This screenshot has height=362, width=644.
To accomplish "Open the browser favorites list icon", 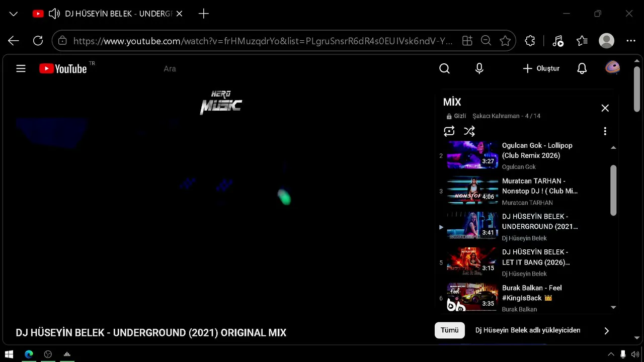I will click(582, 41).
